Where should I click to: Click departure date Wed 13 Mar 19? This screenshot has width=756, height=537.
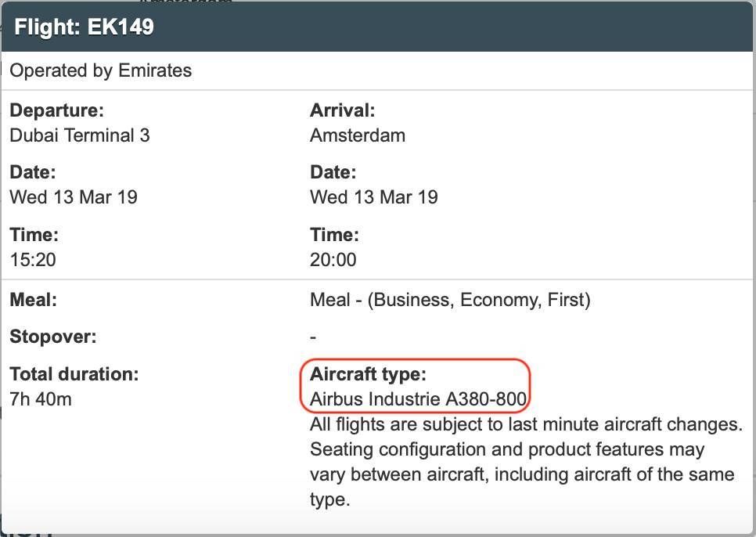(x=74, y=197)
